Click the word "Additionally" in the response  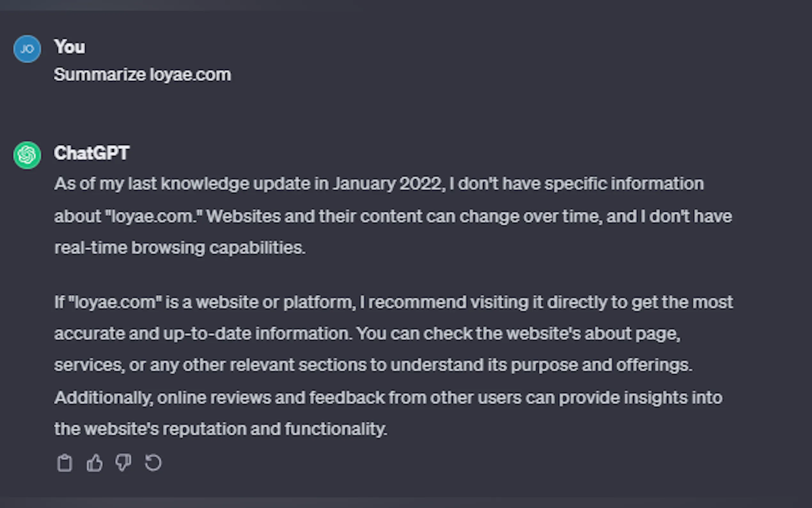(103, 398)
